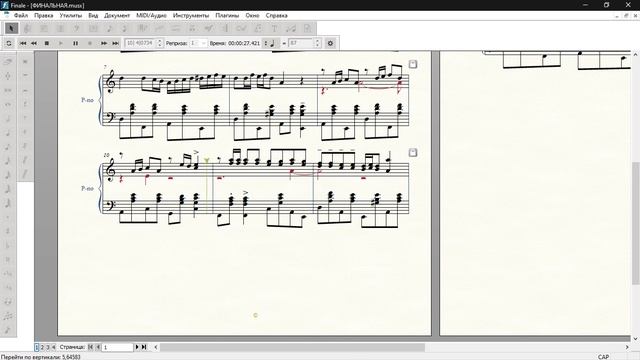Toggle the playback loop button
The width and height of the screenshot is (640, 360).
coord(9,43)
